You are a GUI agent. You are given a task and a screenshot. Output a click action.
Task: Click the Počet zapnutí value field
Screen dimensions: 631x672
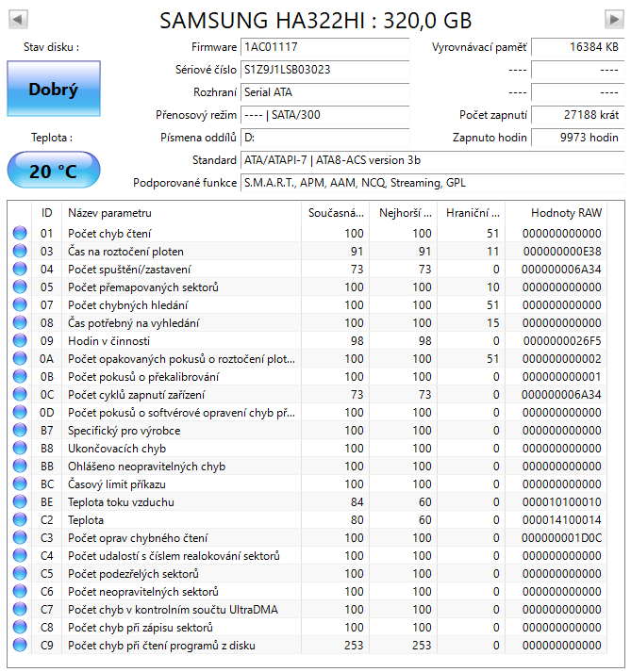(575, 115)
